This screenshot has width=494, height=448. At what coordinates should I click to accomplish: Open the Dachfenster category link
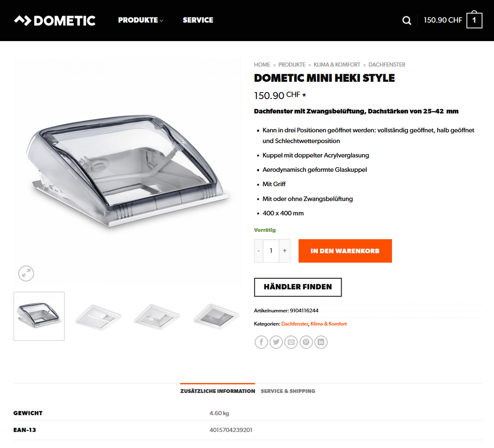tap(295, 324)
